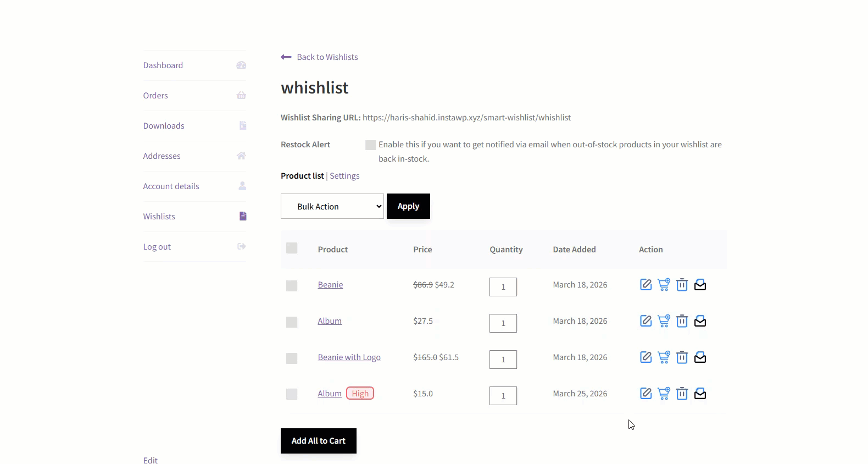The width and height of the screenshot is (868, 464).
Task: Tick the select-all checkbox in table header
Action: (x=292, y=248)
